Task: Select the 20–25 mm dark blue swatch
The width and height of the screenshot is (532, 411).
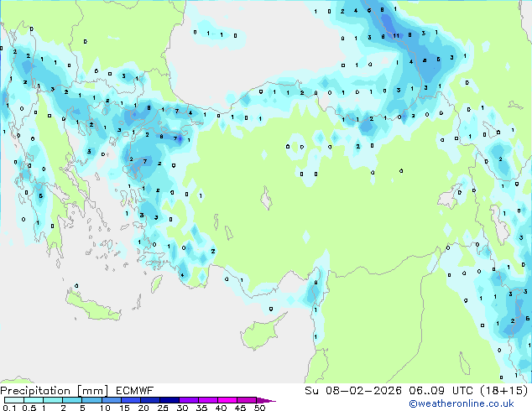Action: pyautogui.click(x=149, y=400)
